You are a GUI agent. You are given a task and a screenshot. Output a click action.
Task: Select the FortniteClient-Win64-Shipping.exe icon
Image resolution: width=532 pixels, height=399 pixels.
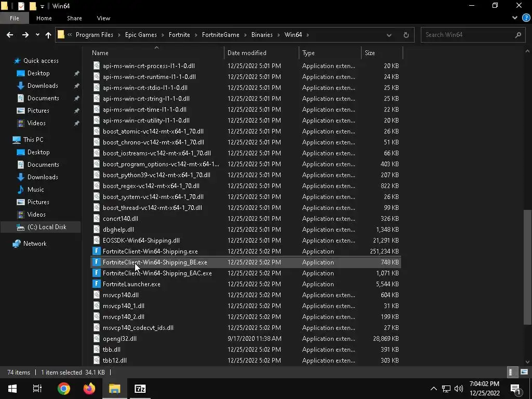[x=97, y=251]
